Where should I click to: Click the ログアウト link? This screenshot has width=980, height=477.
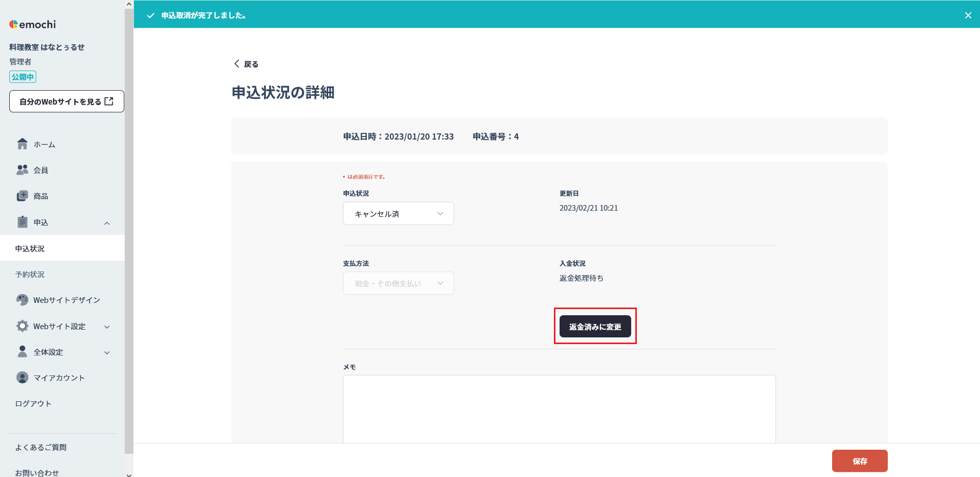pyautogui.click(x=33, y=403)
